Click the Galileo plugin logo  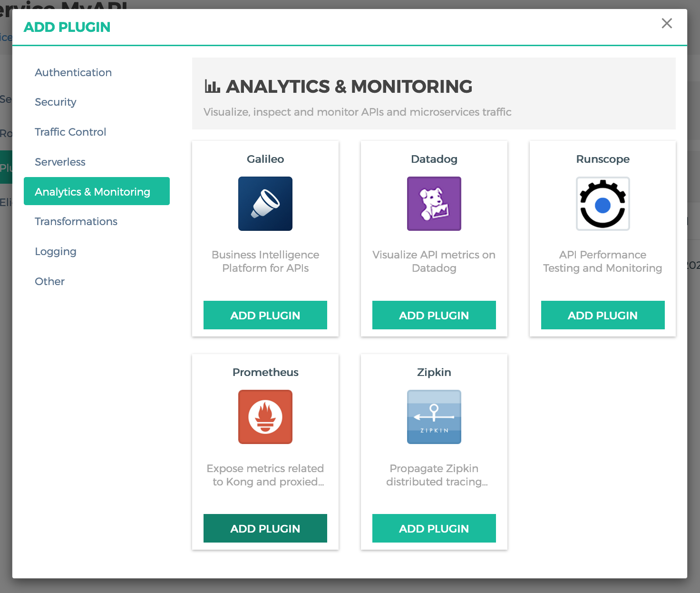click(265, 204)
